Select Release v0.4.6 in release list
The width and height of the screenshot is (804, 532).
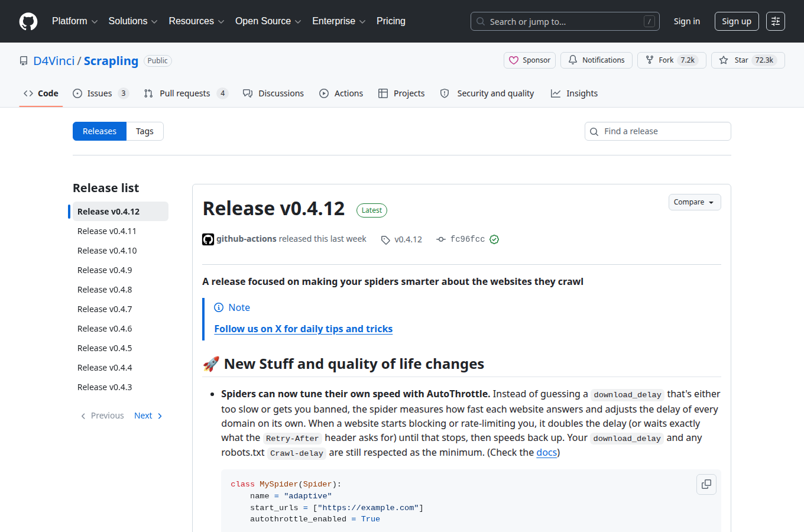[121, 329]
